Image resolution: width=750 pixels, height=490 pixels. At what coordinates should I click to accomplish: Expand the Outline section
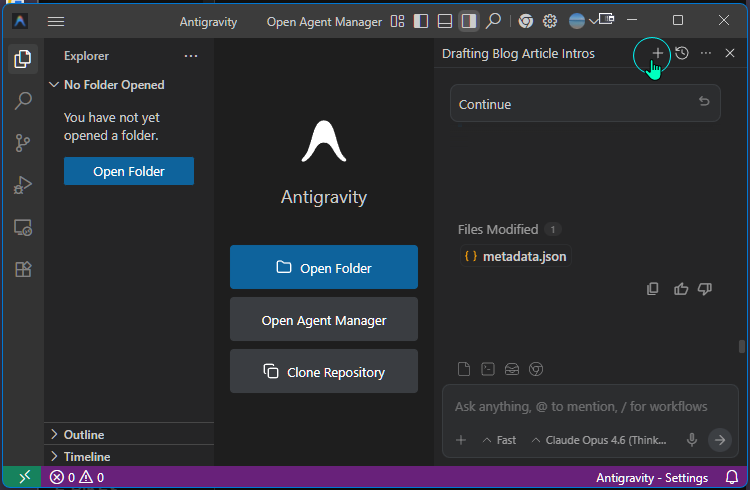coord(84,434)
